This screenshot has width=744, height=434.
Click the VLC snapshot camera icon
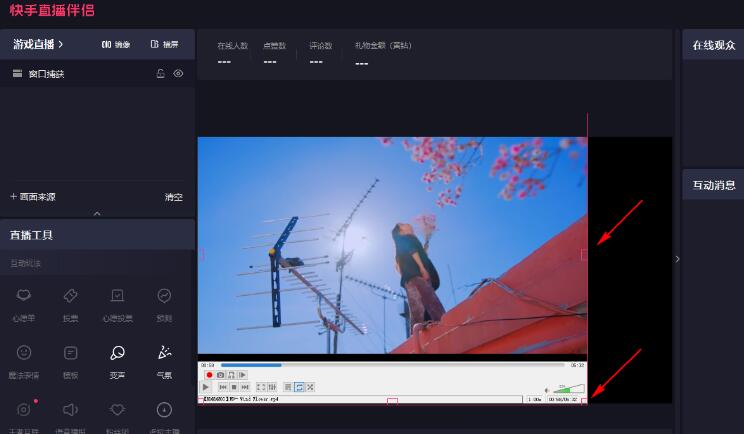click(x=220, y=375)
